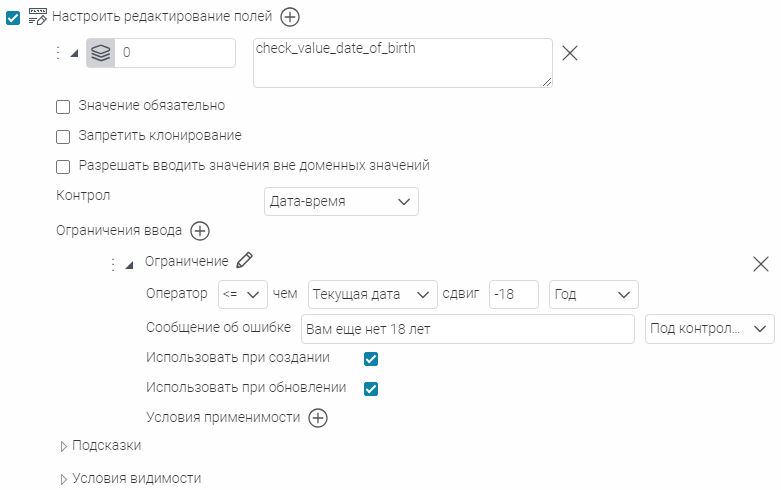This screenshot has height=490, width=781.
Task: Remove the check_value_date_of_birth field with the X icon
Action: (570, 54)
